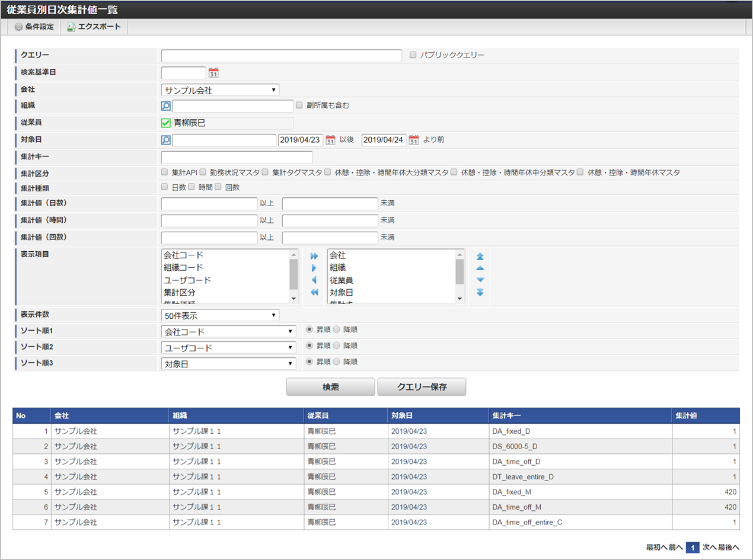Check the 集計API checkbox
This screenshot has height=560, width=753.
pos(165,172)
